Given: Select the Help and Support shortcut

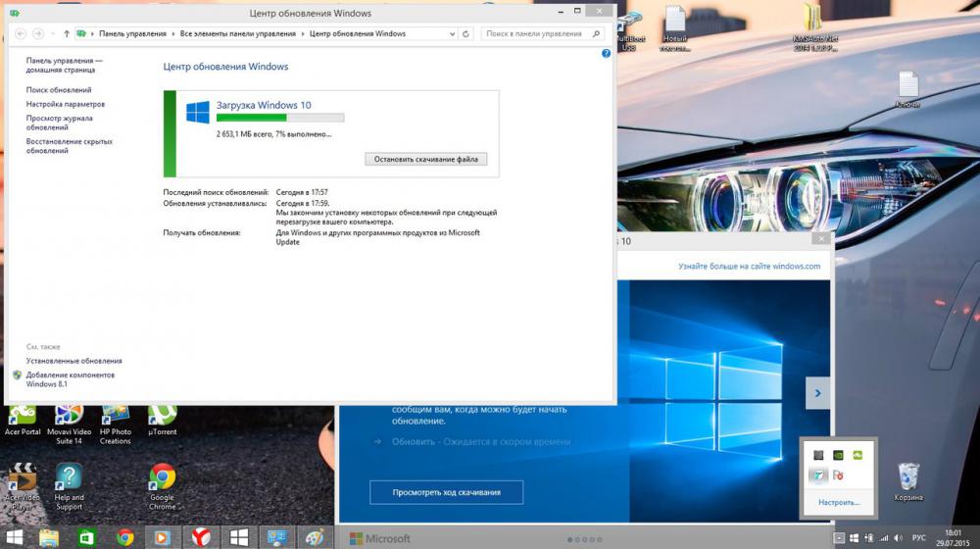Looking at the screenshot, I should tap(69, 487).
